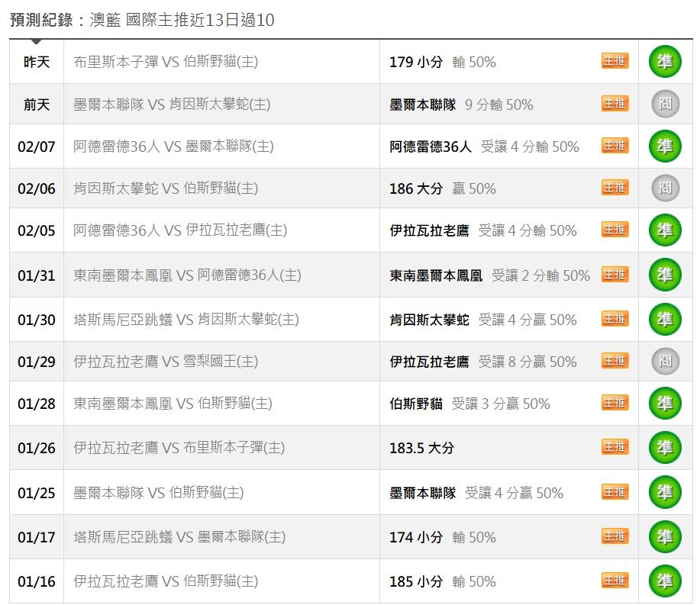Open matchup 阿德雷德36人 VS 伊拉瓦拉老鷹(主)
The image size is (700, 605).
[180, 230]
